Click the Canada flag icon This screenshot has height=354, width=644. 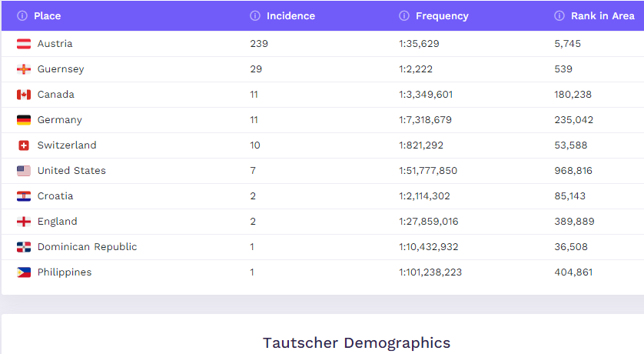[24, 95]
